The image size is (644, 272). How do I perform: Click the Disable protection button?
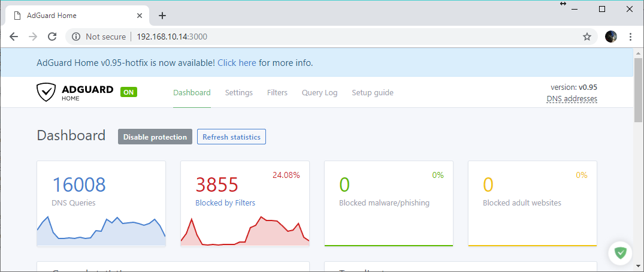tap(155, 137)
